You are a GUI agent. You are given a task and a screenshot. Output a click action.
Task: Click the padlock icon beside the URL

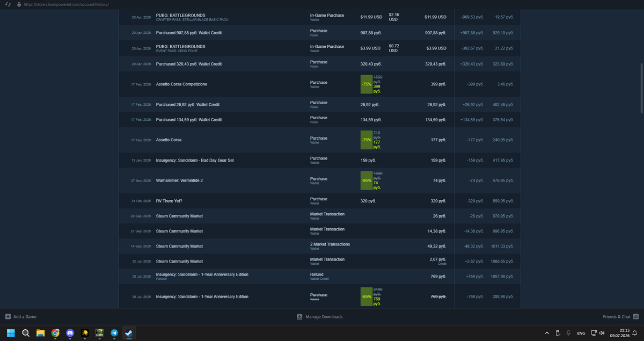[x=19, y=4]
